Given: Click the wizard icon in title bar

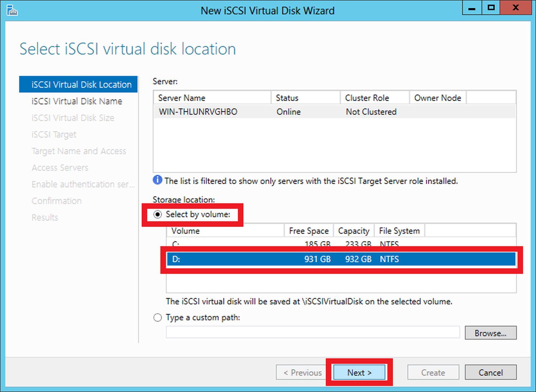Looking at the screenshot, I should (12, 11).
